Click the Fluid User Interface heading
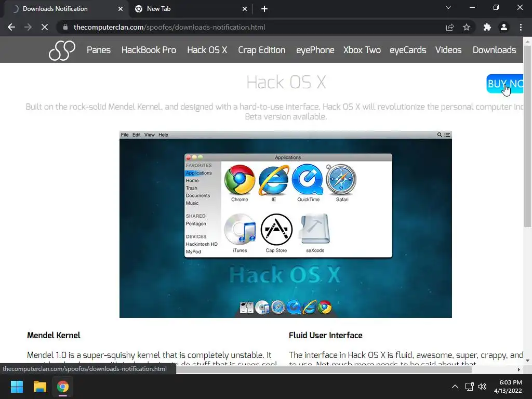532x399 pixels. pyautogui.click(x=326, y=335)
